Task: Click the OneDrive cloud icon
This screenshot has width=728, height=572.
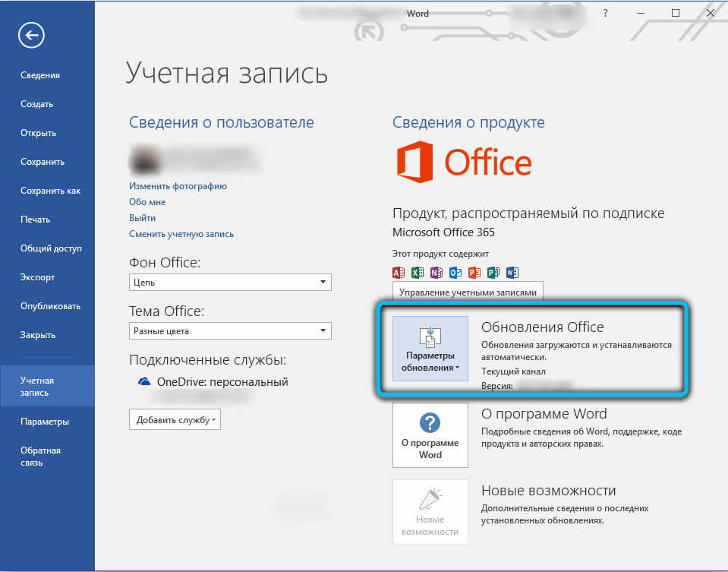Action: point(144,382)
